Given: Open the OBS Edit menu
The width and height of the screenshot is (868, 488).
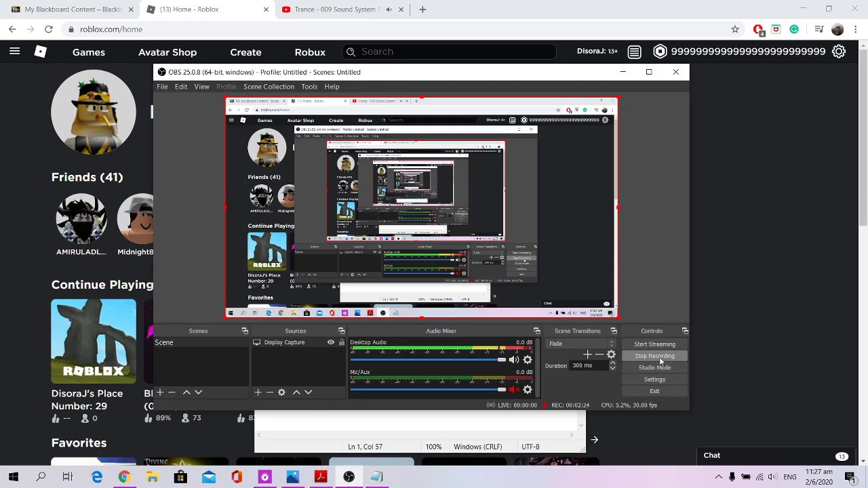Looking at the screenshot, I should pos(181,87).
